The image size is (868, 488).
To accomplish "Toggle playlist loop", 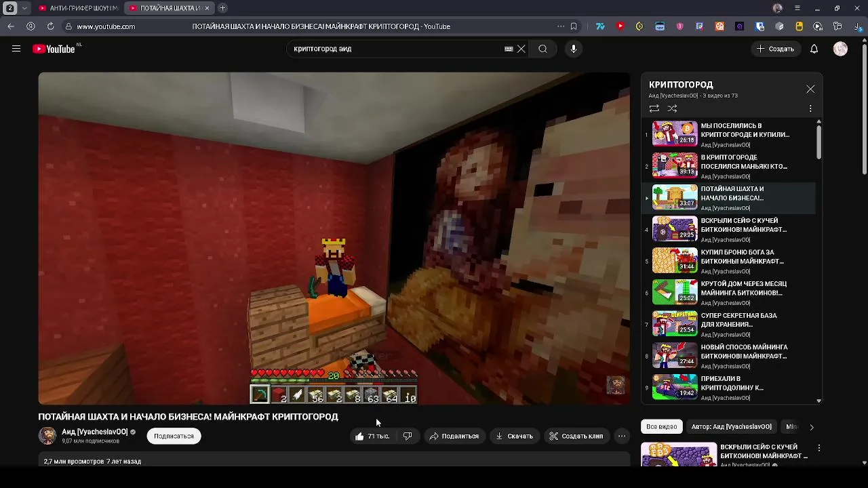I will (654, 108).
